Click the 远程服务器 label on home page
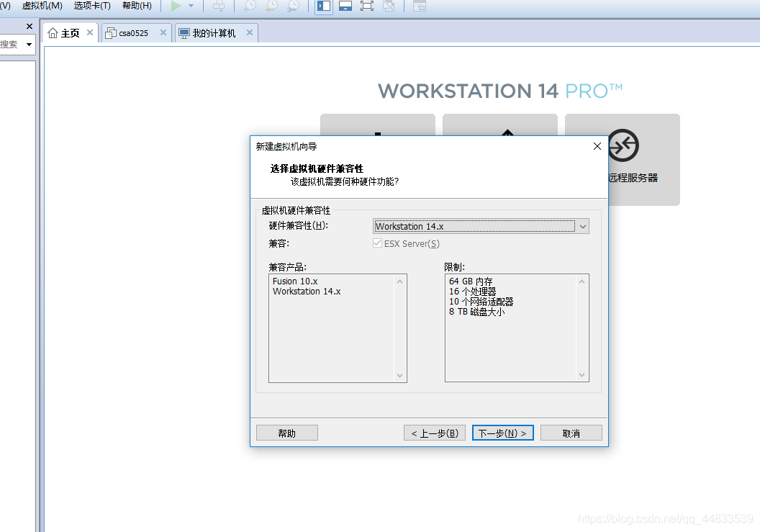Screen dimensions: 760x532 pyautogui.click(x=633, y=178)
